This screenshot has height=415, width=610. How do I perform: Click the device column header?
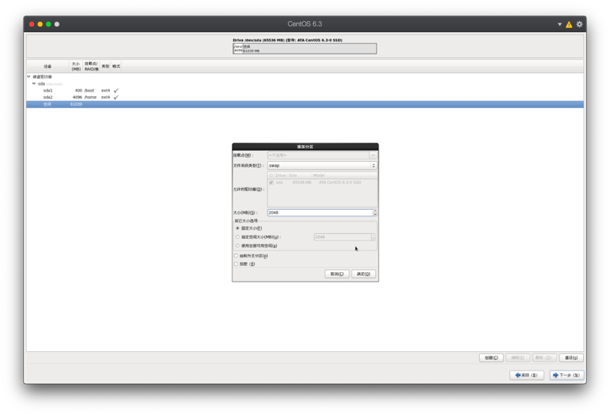click(47, 67)
